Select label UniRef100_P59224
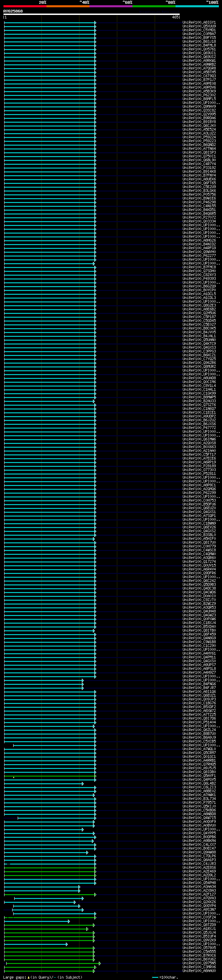The width and height of the screenshot is (222, 980). coord(199,137)
